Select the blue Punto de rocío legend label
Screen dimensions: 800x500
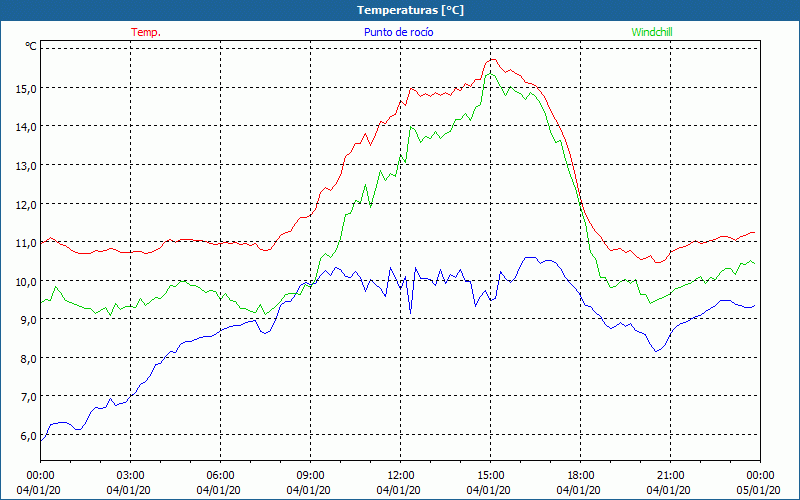click(x=398, y=32)
